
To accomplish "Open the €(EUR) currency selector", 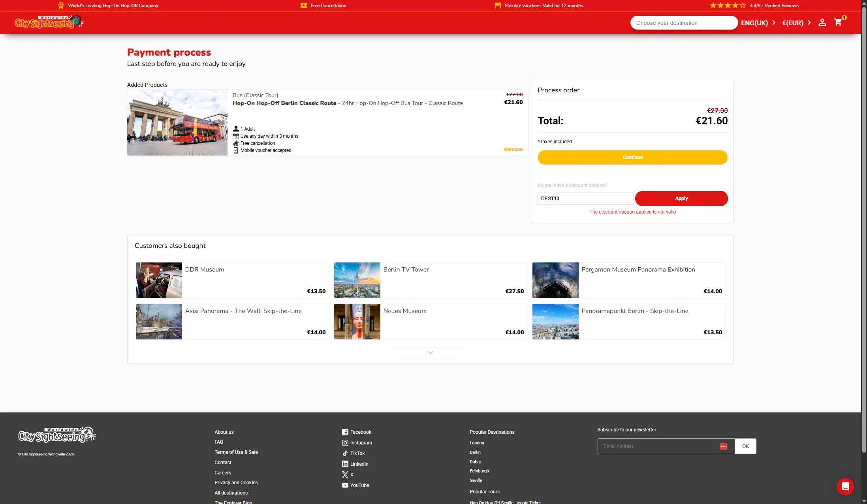I will pos(797,23).
